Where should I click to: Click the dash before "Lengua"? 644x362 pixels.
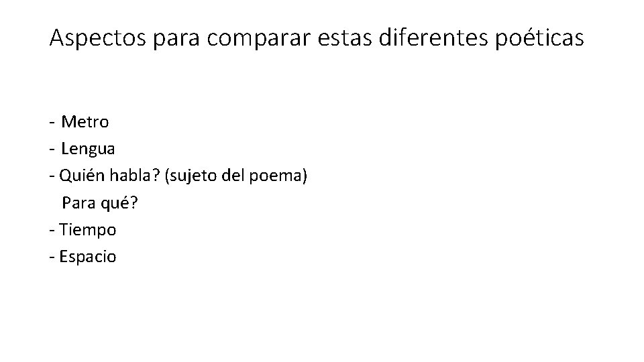(x=52, y=149)
